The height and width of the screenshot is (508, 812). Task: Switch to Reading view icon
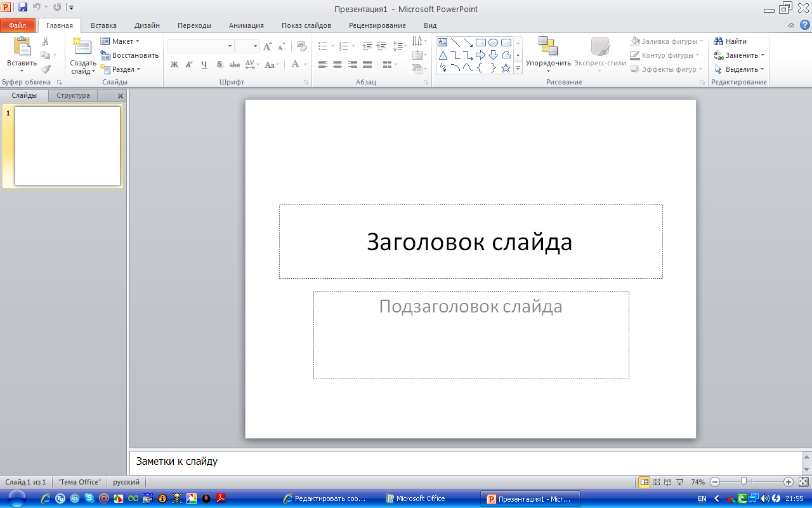668,482
